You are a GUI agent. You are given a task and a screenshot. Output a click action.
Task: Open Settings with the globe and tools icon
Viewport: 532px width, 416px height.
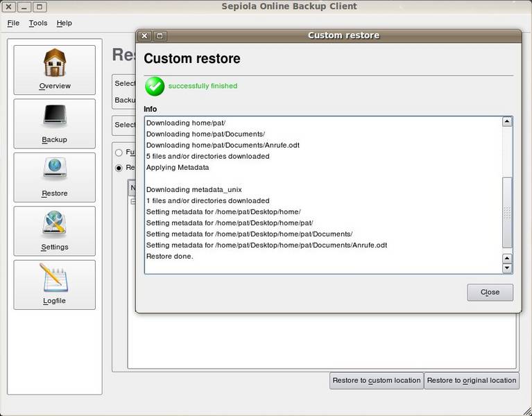[55, 231]
